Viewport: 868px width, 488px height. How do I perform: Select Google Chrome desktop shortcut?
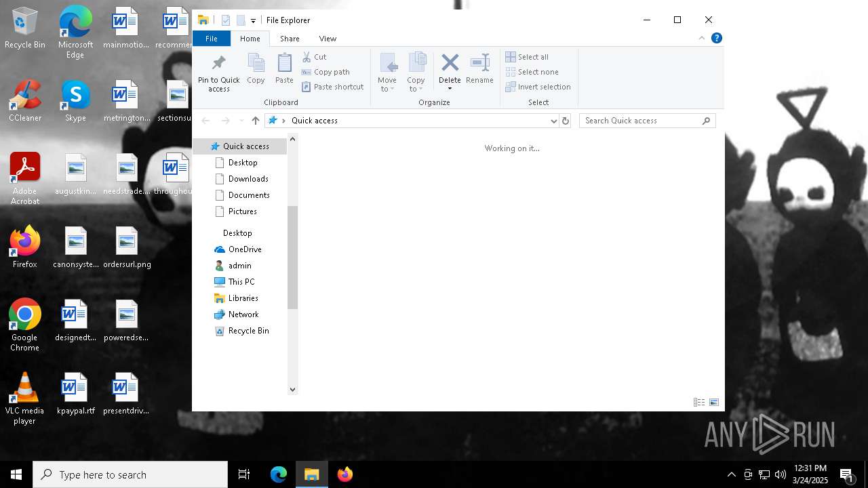[25, 325]
